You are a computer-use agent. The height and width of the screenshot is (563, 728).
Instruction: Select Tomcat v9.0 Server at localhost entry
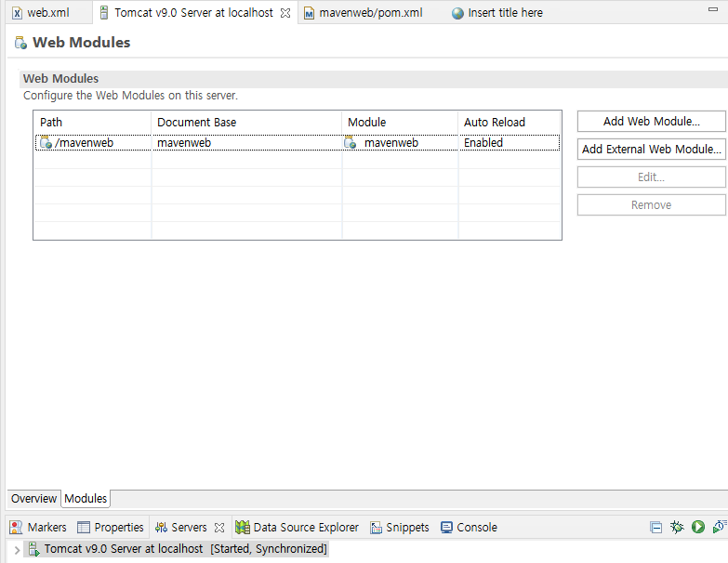pyautogui.click(x=177, y=549)
